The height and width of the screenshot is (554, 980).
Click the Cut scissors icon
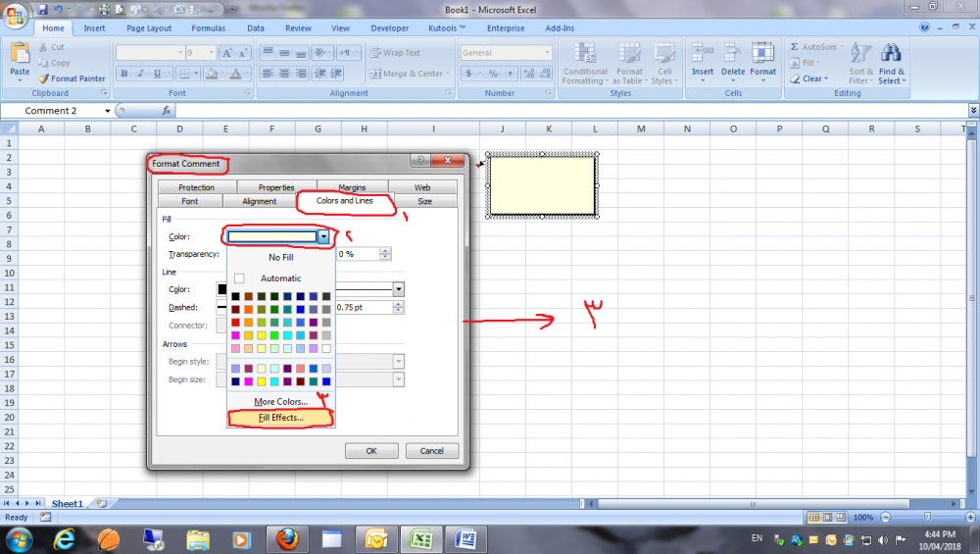click(x=43, y=47)
